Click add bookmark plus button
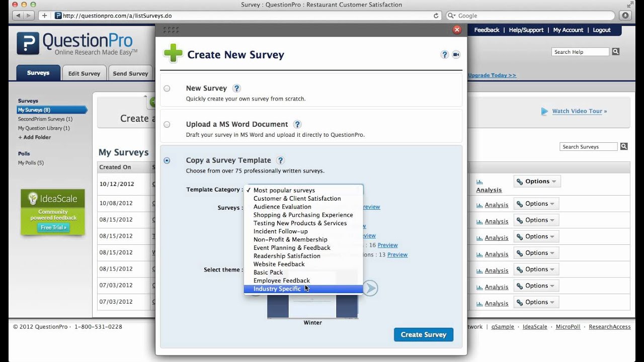The width and height of the screenshot is (644, 362). tap(45, 16)
